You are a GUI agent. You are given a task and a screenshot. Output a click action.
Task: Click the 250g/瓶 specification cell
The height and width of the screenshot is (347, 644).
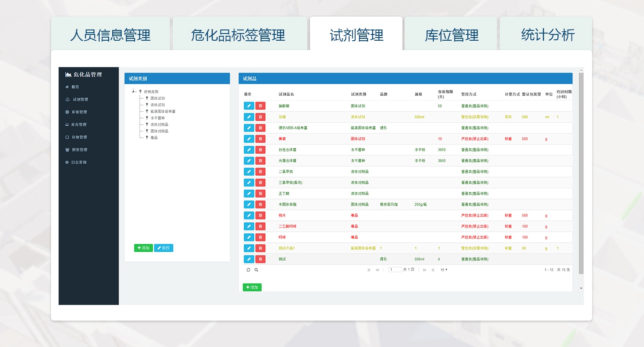(421, 204)
